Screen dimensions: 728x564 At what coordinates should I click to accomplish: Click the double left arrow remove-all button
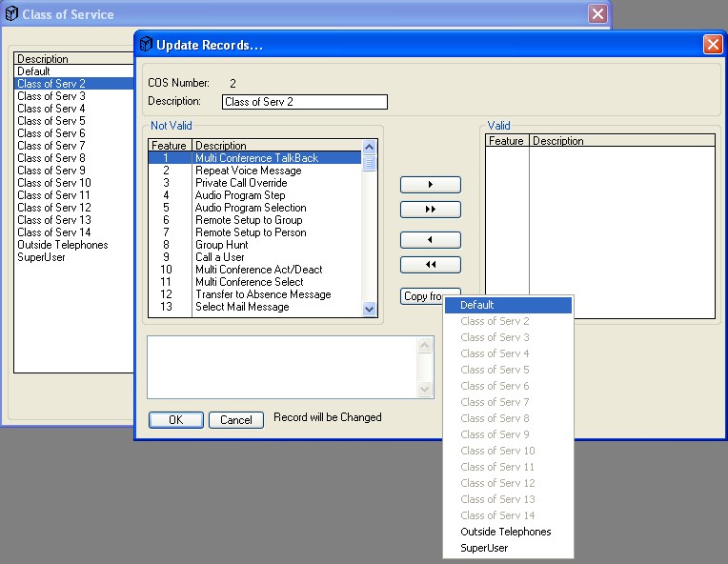[x=430, y=265]
